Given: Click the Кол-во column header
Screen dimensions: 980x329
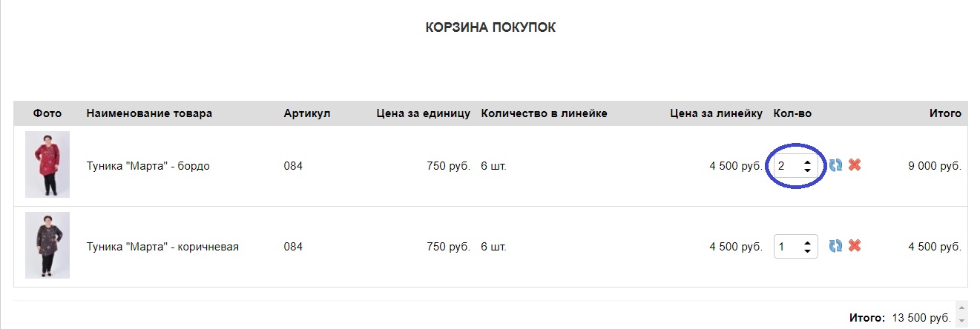Looking at the screenshot, I should [x=792, y=113].
